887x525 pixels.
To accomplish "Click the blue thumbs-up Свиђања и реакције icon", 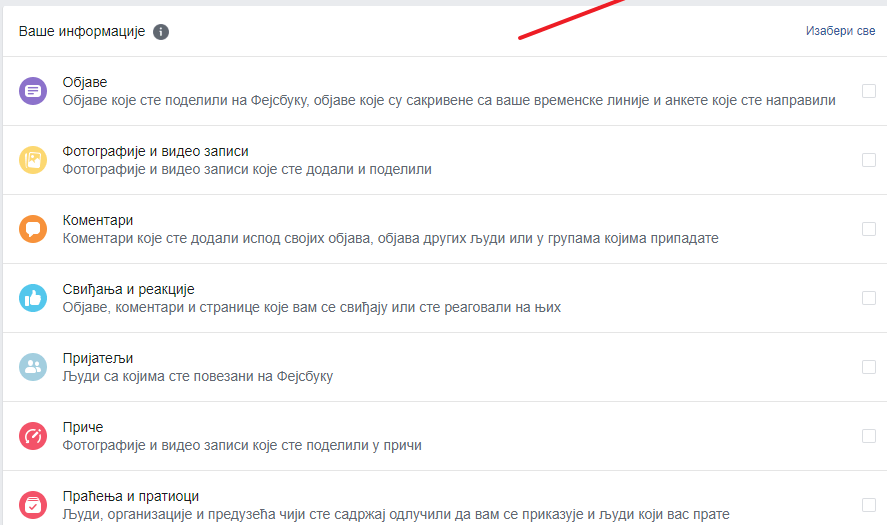I will pyautogui.click(x=33, y=298).
